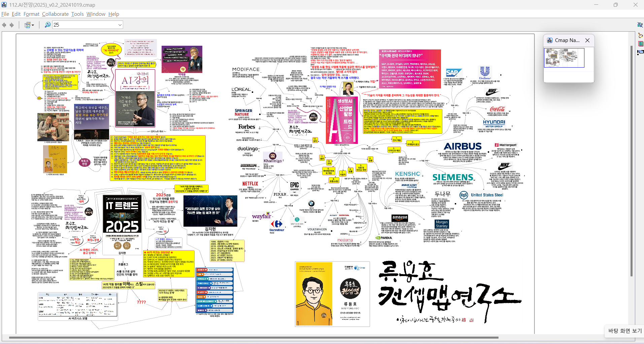Select the NVIDIA logo node

coord(384,238)
